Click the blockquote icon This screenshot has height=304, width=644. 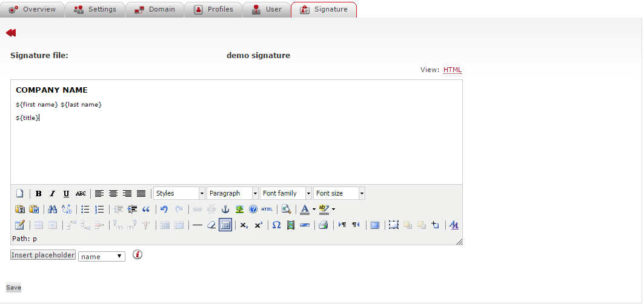tap(146, 210)
